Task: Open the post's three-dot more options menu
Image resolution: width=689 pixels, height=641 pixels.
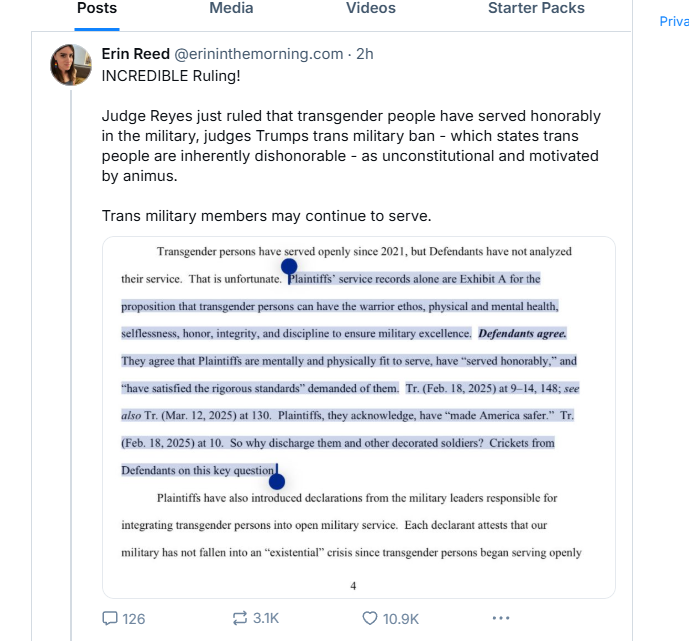Action: [502, 618]
